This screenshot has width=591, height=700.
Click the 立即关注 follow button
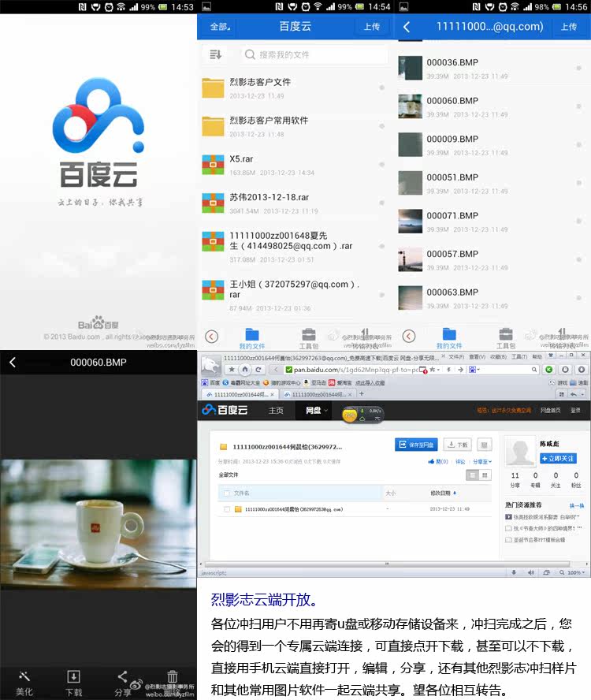pos(559,459)
